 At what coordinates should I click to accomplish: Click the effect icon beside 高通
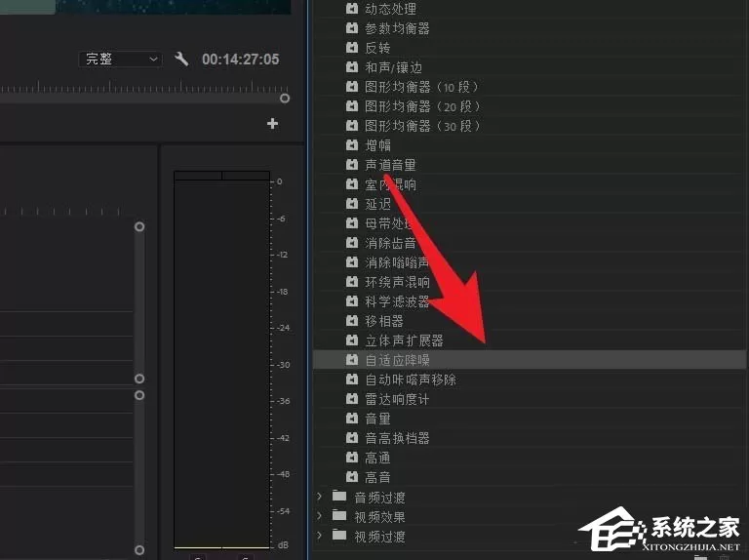pyautogui.click(x=352, y=458)
